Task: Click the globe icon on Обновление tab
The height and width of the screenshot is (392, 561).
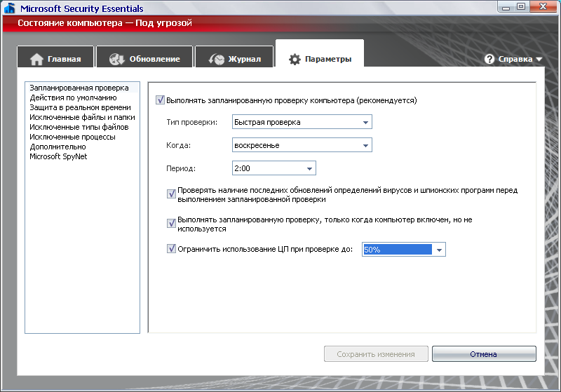Action: pos(117,59)
